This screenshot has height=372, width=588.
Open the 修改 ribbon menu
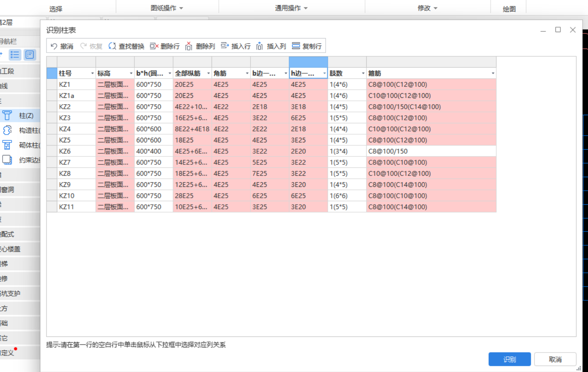[x=427, y=8]
